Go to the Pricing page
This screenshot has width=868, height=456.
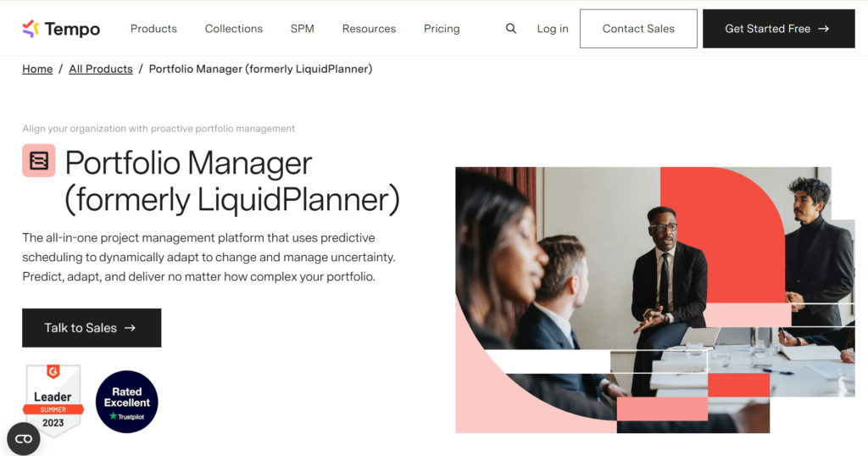point(442,28)
